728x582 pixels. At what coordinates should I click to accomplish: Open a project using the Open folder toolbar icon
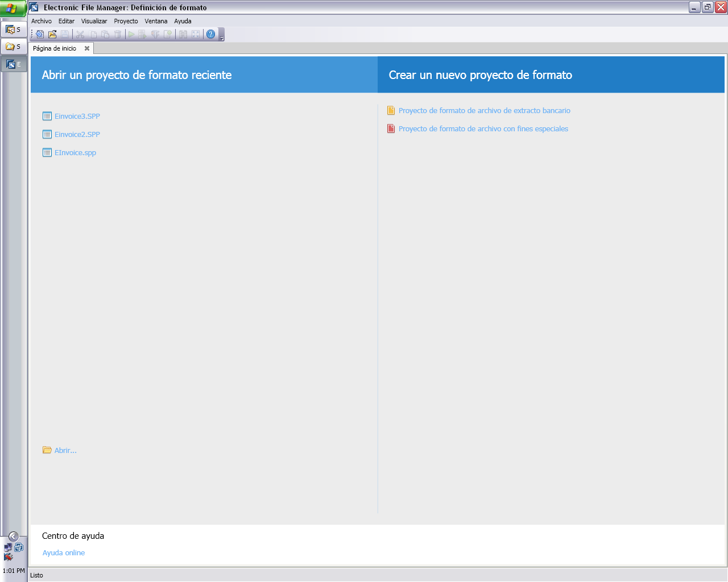[x=53, y=34]
